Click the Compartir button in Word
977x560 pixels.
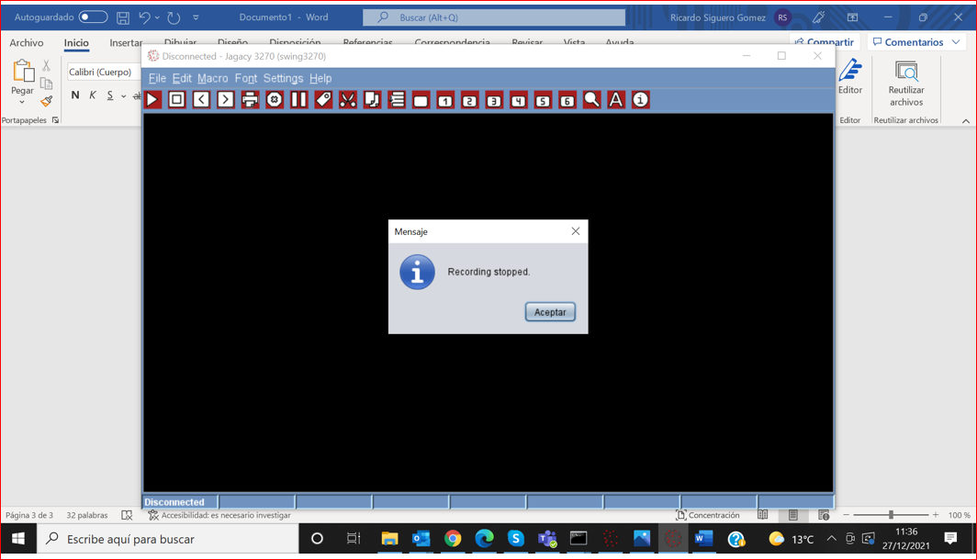point(824,42)
